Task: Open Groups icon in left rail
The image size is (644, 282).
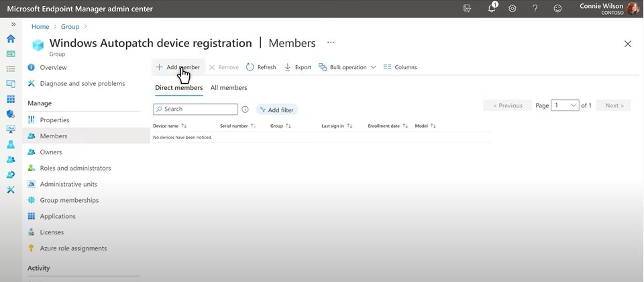Action: (x=11, y=160)
